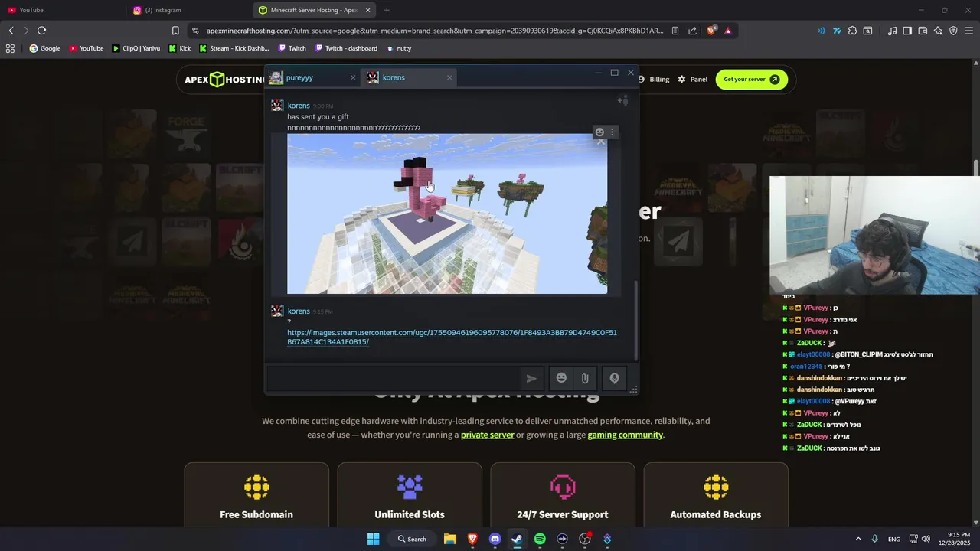
Task: Open Brave Shields panel
Action: click(712, 31)
